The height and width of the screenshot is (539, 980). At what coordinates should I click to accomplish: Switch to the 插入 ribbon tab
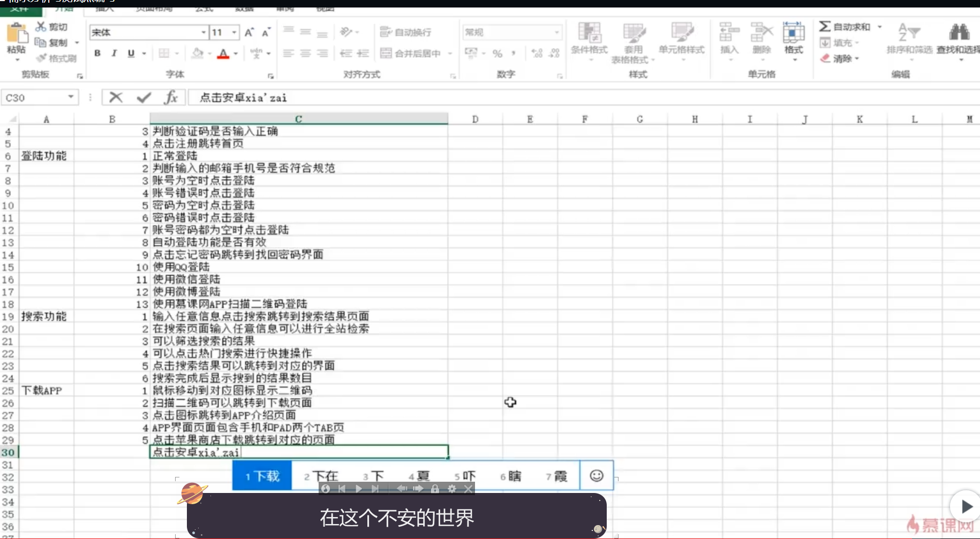point(103,8)
